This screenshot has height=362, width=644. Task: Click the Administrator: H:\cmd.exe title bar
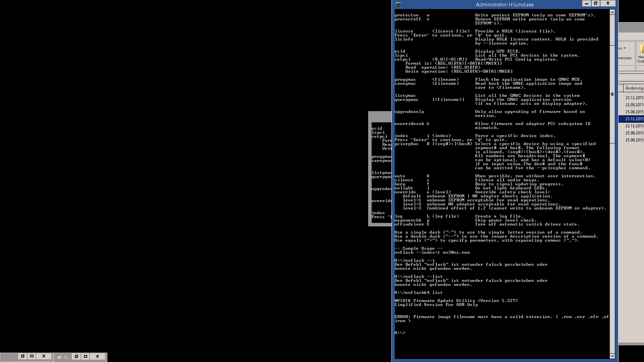(x=504, y=5)
